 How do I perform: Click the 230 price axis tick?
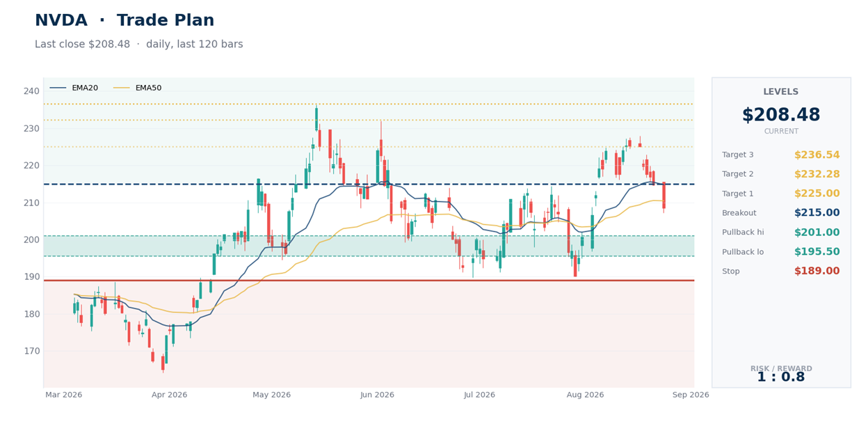pos(31,129)
